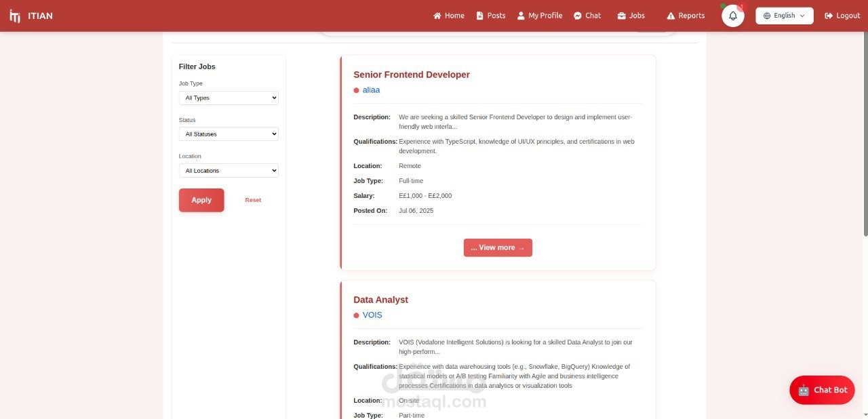Open the aliaa company link
This screenshot has height=419, width=868.
click(371, 89)
